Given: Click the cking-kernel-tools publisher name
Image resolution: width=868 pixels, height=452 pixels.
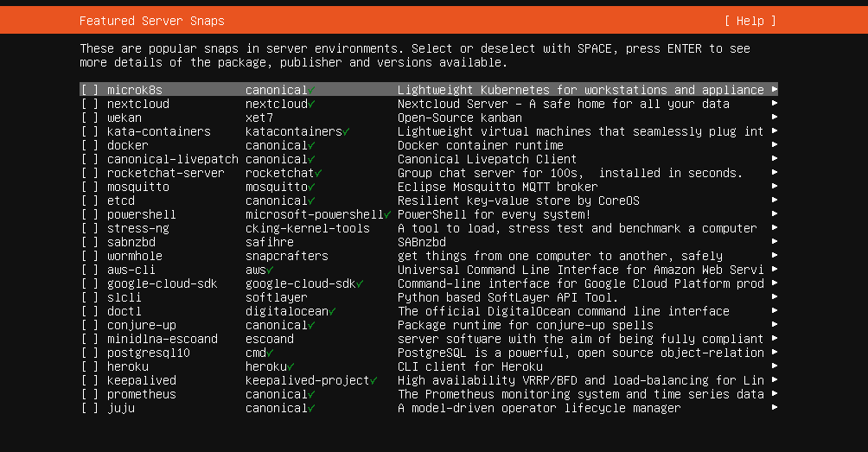Looking at the screenshot, I should coord(307,228).
